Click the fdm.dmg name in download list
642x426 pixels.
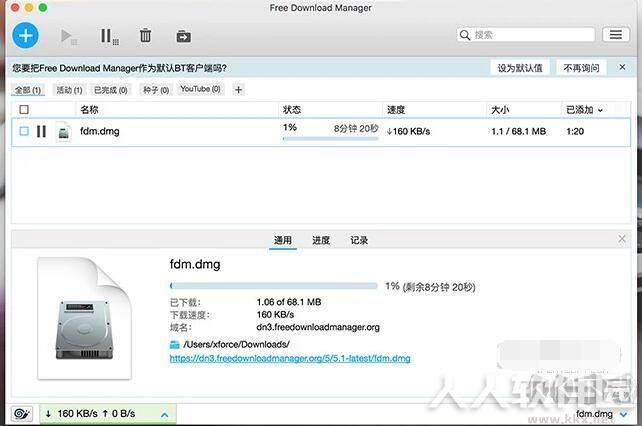[100, 131]
